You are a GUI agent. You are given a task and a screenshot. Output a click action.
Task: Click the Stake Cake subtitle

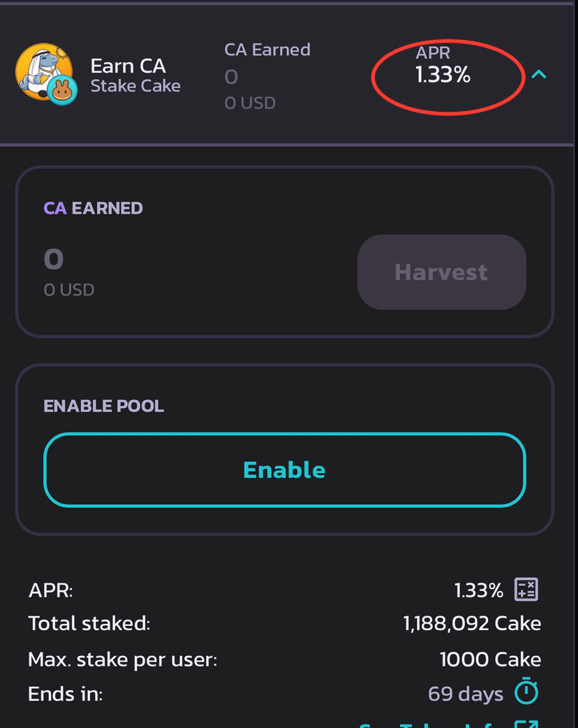(x=135, y=86)
